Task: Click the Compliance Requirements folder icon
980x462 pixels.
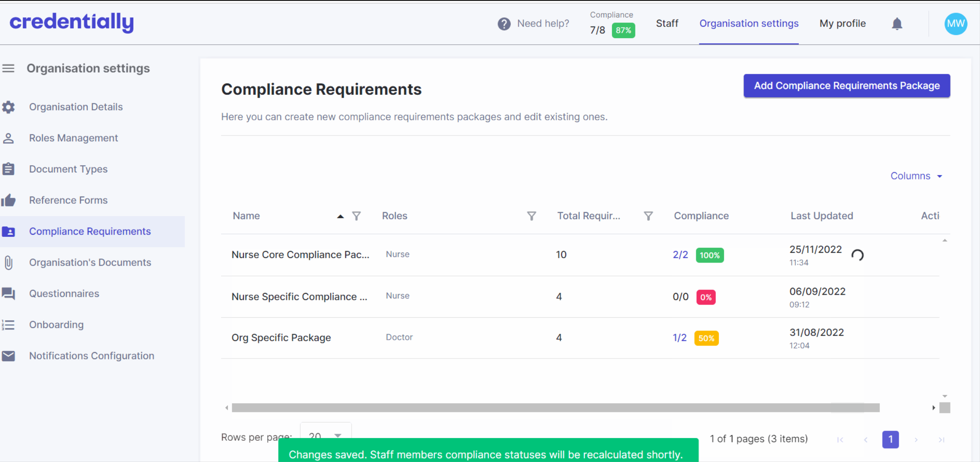Action: tap(8, 232)
